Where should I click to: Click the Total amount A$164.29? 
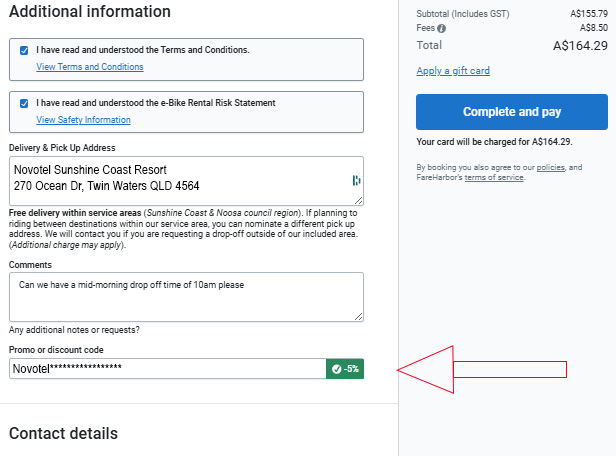[x=580, y=46]
